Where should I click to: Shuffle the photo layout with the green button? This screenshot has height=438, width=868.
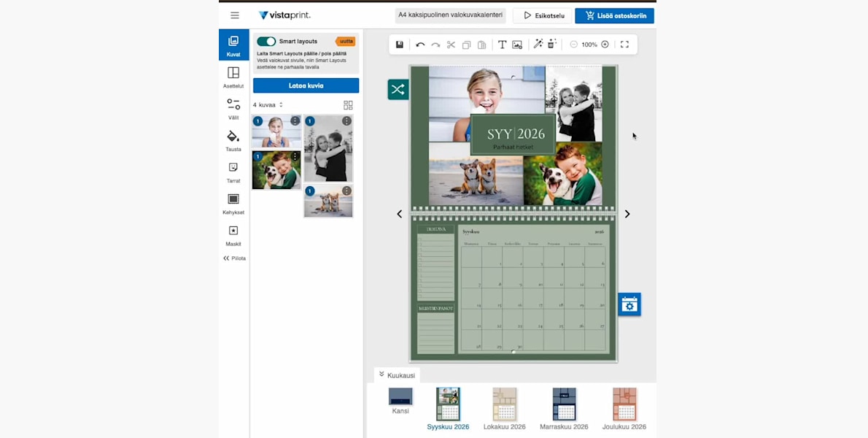398,90
